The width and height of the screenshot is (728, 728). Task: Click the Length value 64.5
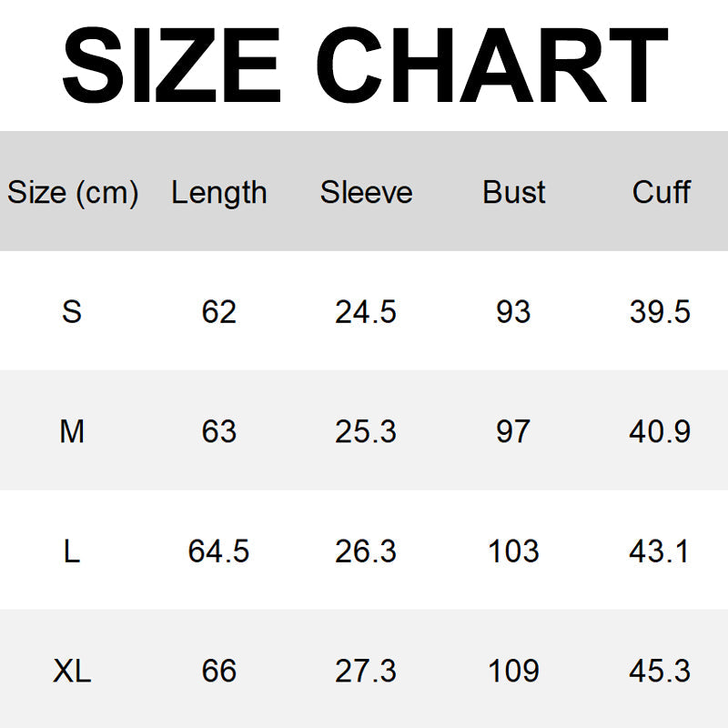219,551
